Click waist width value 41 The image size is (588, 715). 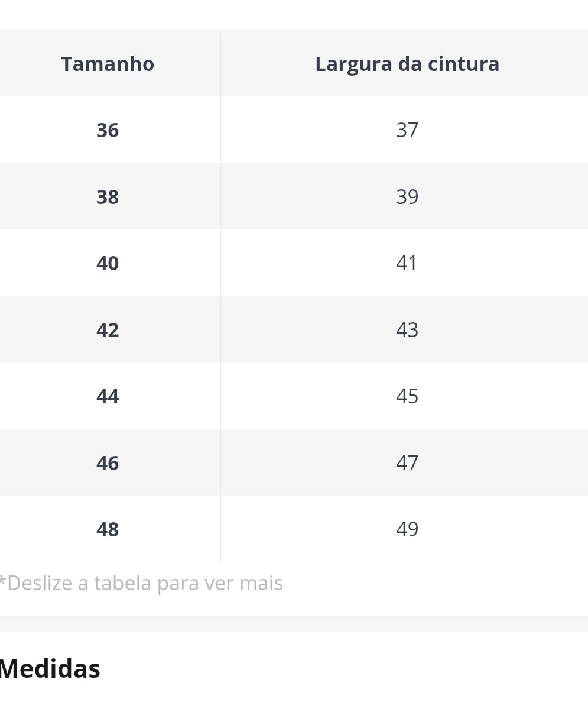(x=407, y=263)
